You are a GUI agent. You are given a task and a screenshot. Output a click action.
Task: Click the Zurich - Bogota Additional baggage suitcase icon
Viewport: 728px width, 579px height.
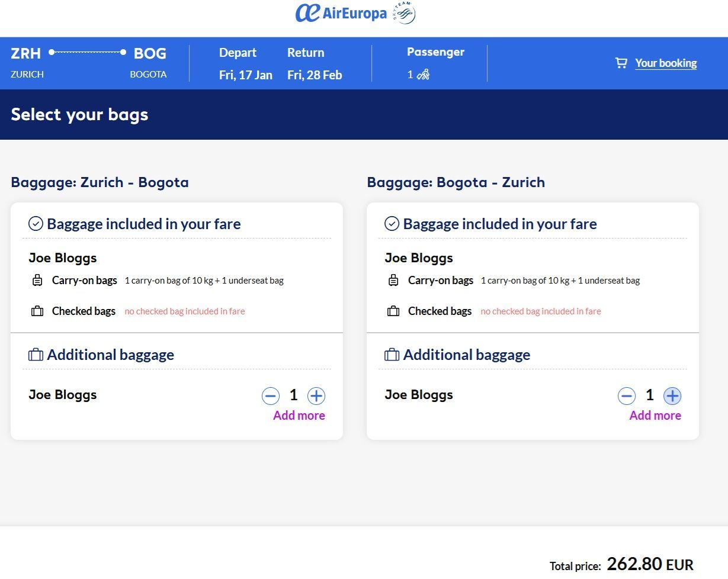pos(36,355)
